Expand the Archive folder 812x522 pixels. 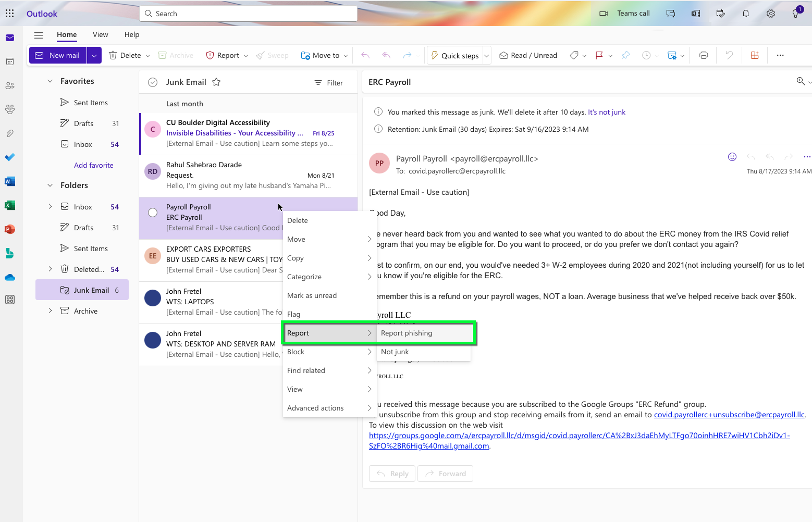point(50,310)
